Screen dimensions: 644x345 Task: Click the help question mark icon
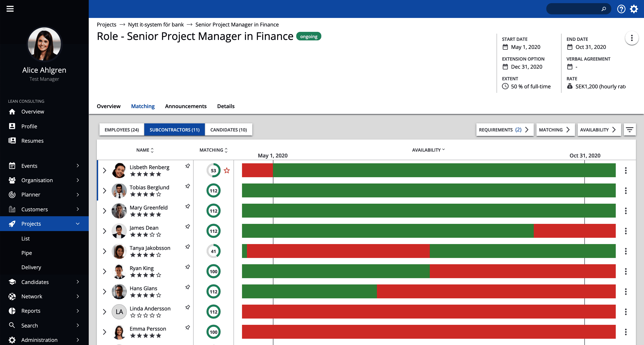tap(621, 9)
